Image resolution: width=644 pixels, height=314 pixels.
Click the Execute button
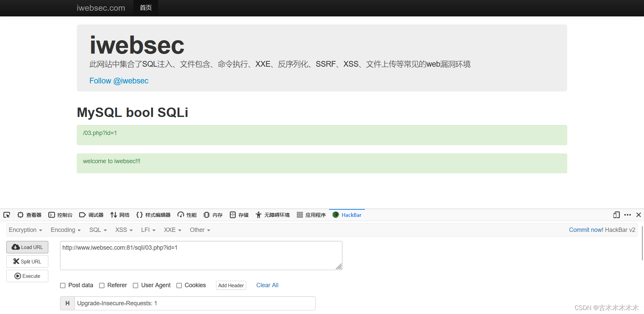[x=27, y=276]
